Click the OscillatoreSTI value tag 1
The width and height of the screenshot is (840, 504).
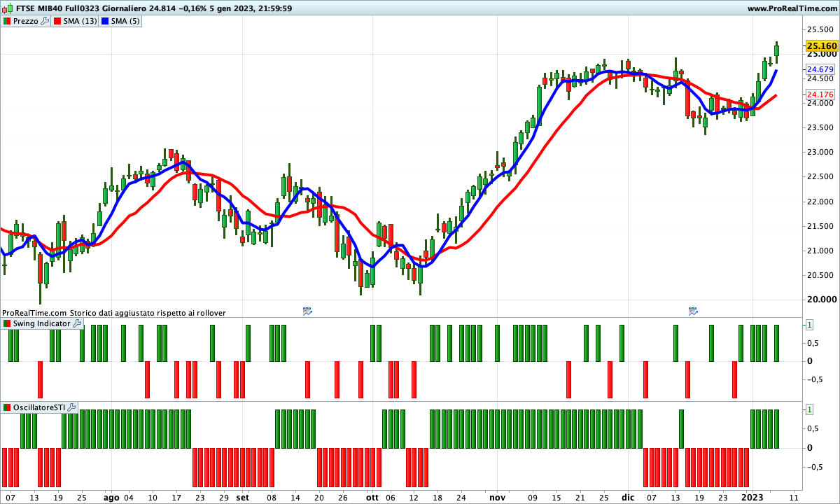pos(809,409)
